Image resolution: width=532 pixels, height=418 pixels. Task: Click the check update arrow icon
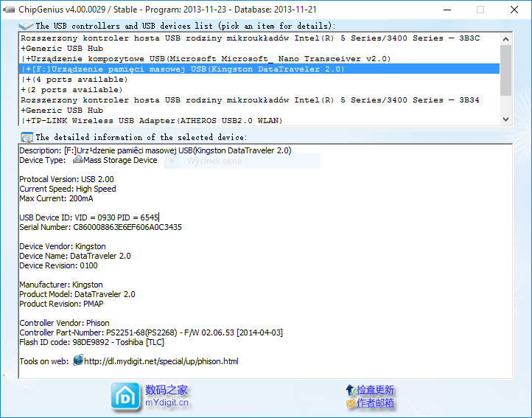(x=351, y=390)
